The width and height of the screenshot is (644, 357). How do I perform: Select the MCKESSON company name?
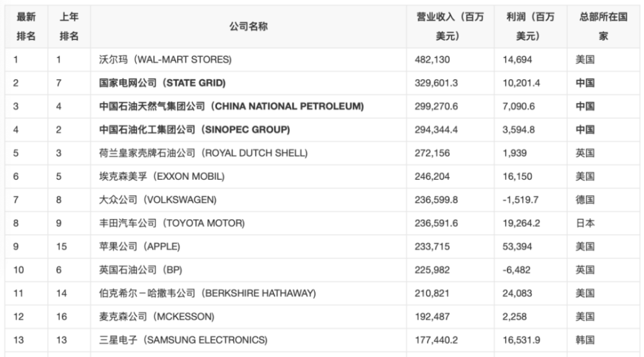tap(156, 317)
